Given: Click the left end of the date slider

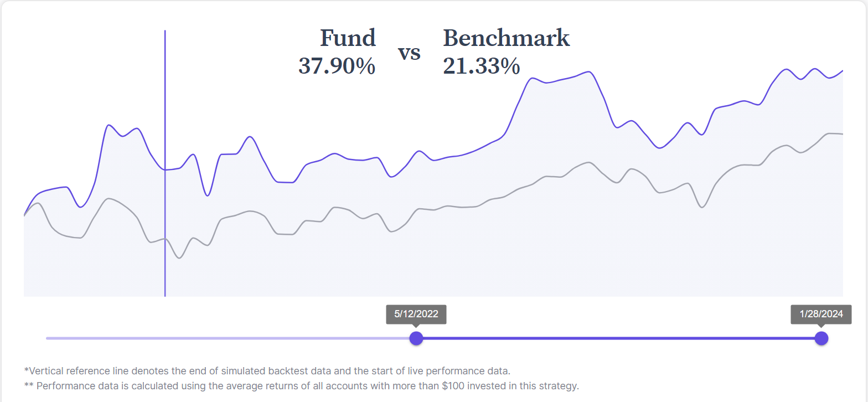Looking at the screenshot, I should coord(48,338).
